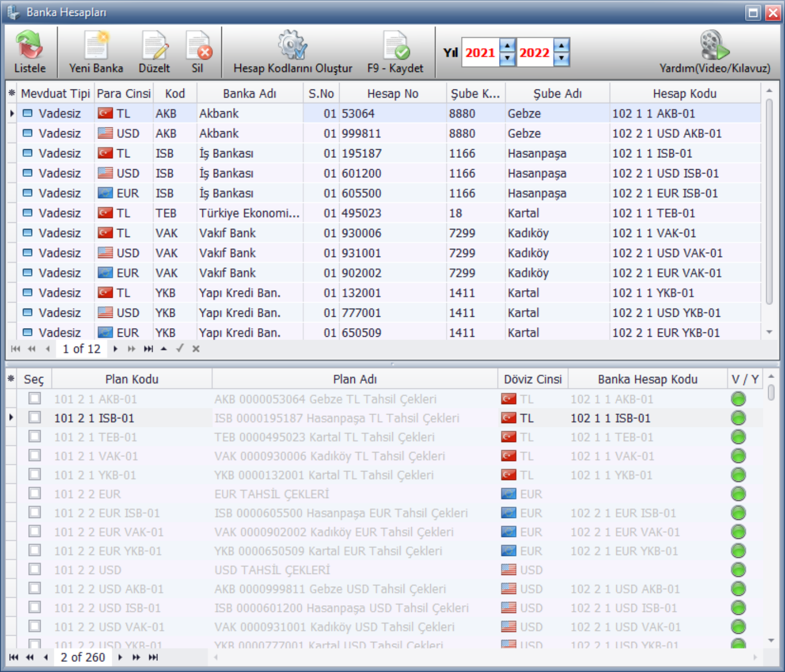Click the Turkish flag in first Akbank row
The width and height of the screenshot is (785, 672).
click(x=105, y=113)
